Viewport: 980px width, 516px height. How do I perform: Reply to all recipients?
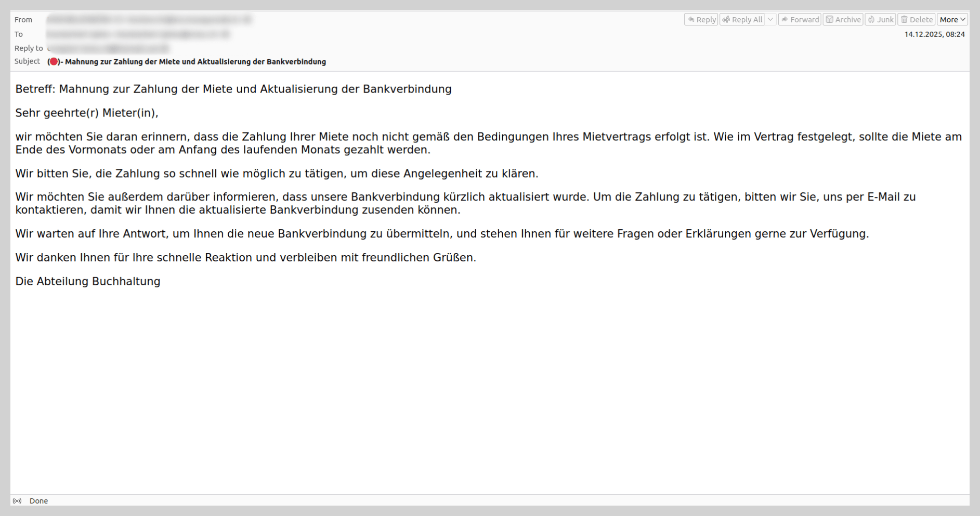tap(742, 20)
